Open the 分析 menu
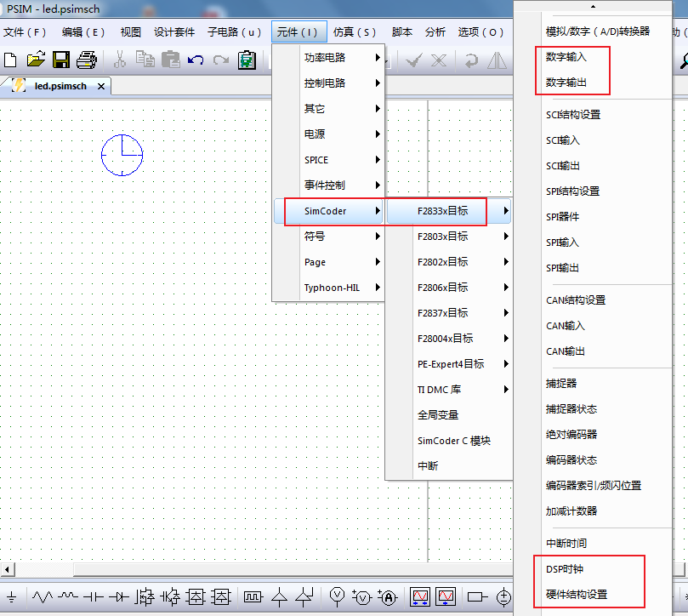The image size is (688, 616). pos(435,32)
